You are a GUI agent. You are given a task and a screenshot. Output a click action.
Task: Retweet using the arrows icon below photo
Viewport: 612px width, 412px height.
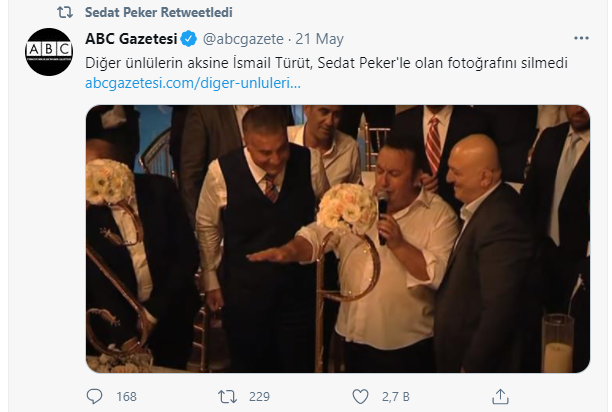228,397
